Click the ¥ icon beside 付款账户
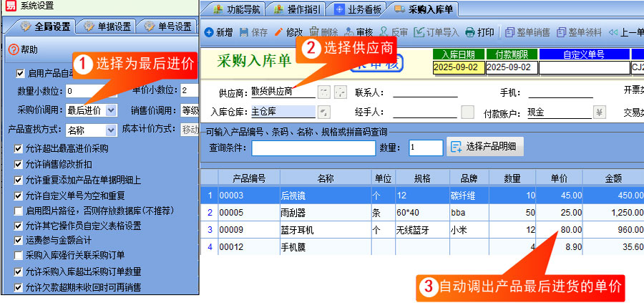The image size is (644, 303). (x=600, y=112)
